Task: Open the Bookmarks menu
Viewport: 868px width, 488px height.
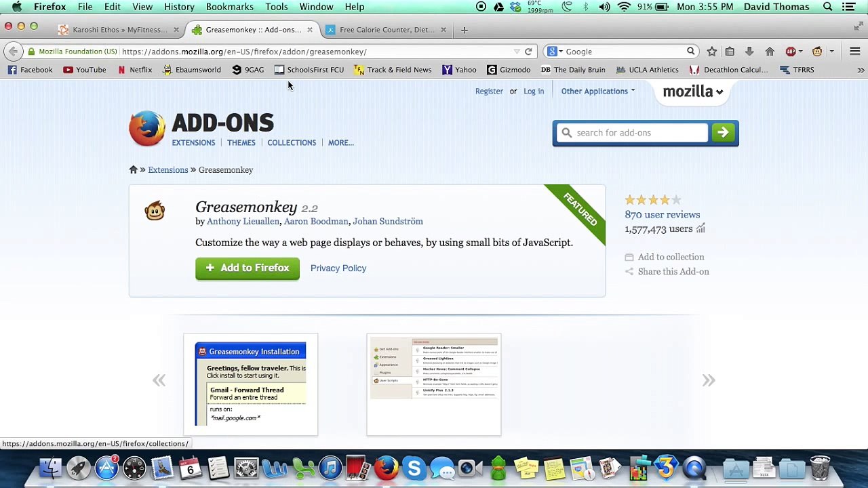Action: 230,7
